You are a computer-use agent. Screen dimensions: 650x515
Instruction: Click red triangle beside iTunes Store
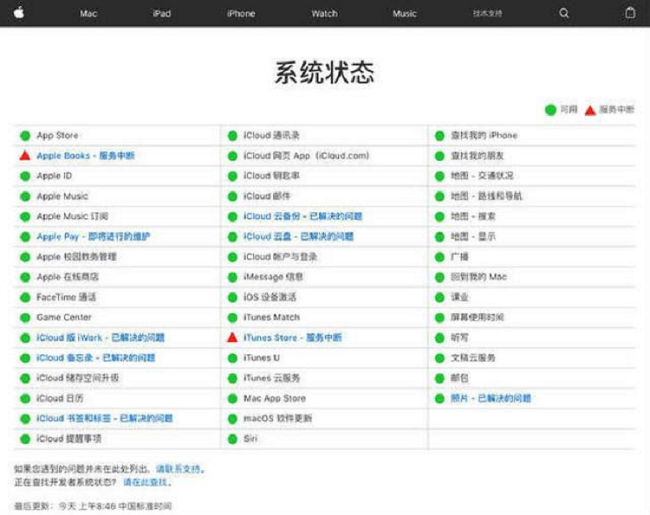232,338
